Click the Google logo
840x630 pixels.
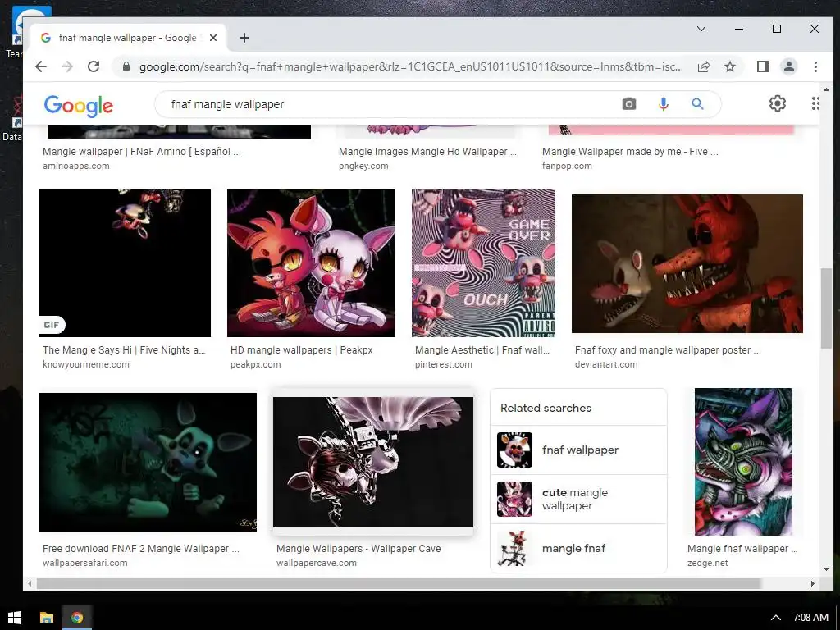(x=78, y=106)
